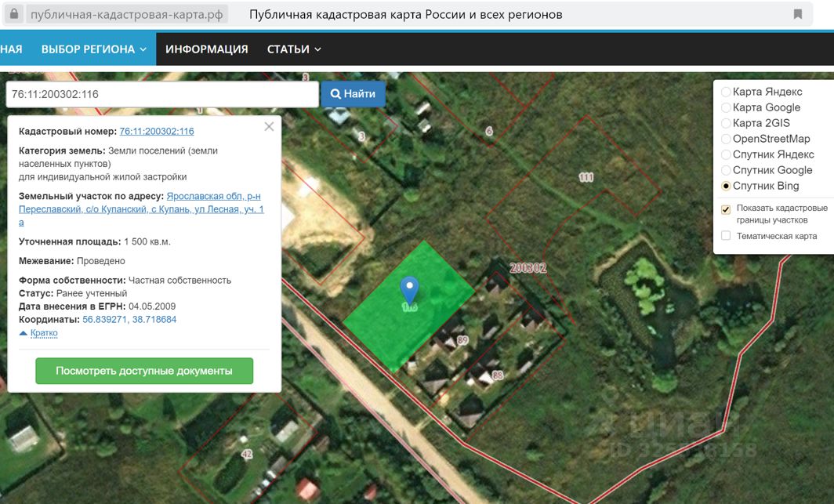This screenshot has width=834, height=504.
Task: Enable the Тематическая карта checkbox
Action: pyautogui.click(x=726, y=236)
